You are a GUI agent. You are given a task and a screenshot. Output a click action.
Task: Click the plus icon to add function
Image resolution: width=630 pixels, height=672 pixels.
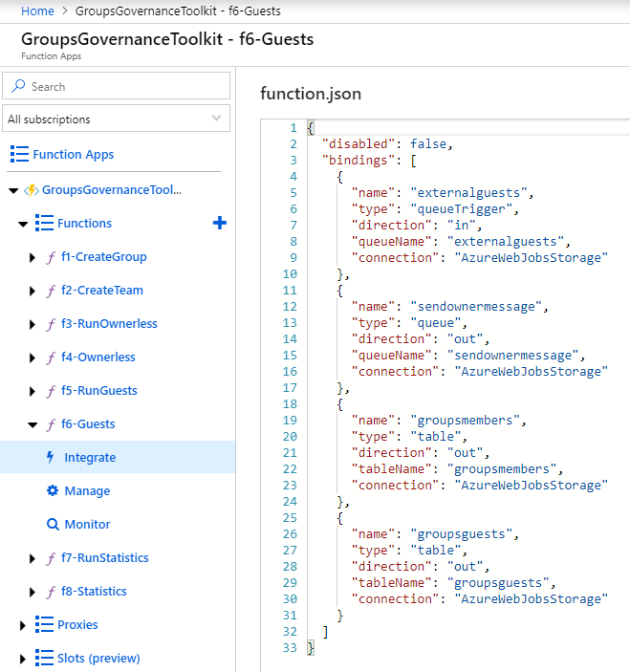(x=219, y=223)
